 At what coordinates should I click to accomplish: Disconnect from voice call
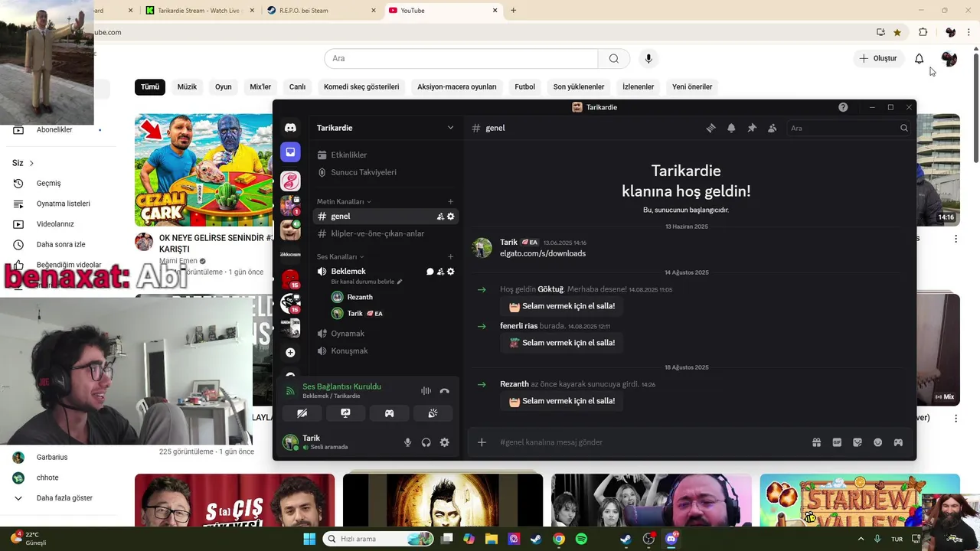444,391
